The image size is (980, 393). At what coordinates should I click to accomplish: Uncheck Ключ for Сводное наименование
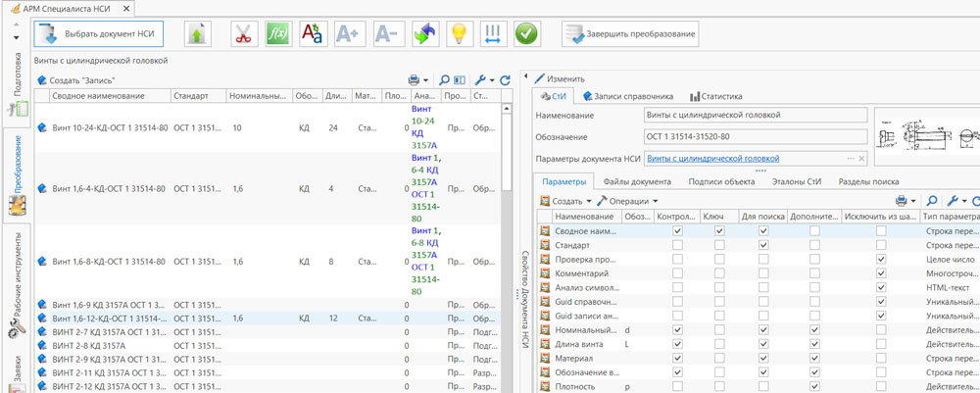click(x=719, y=230)
